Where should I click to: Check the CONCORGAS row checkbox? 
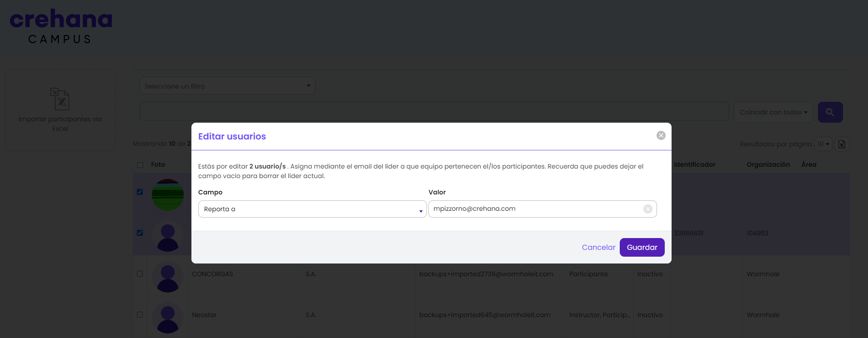[x=140, y=273]
